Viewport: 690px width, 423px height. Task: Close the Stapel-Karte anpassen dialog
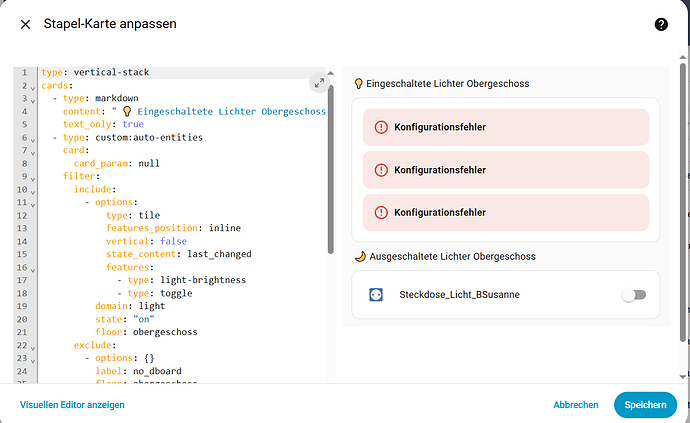26,24
